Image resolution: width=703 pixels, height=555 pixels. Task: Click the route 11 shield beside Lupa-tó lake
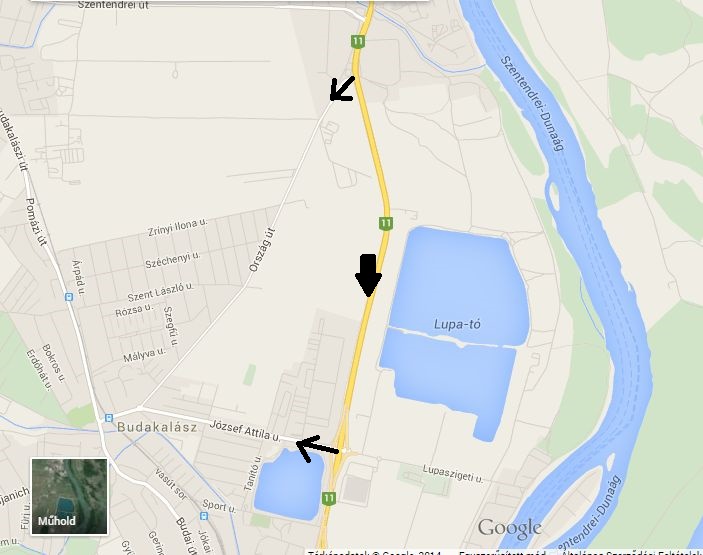click(x=386, y=223)
